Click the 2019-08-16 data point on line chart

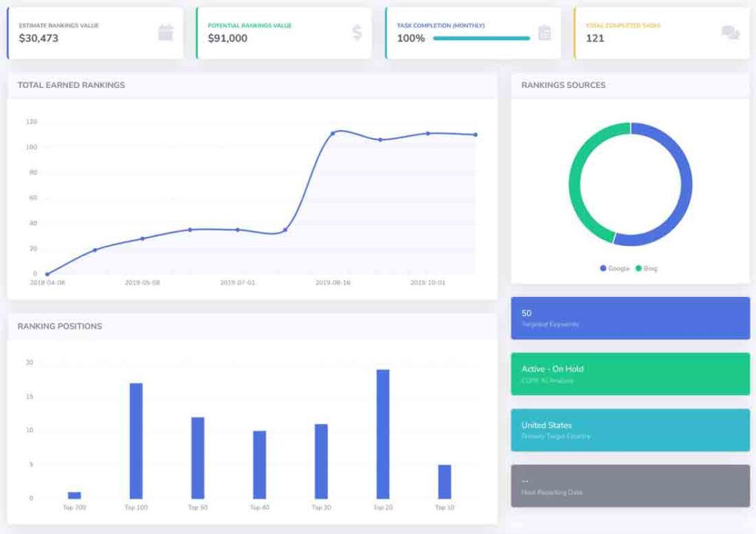coord(333,134)
